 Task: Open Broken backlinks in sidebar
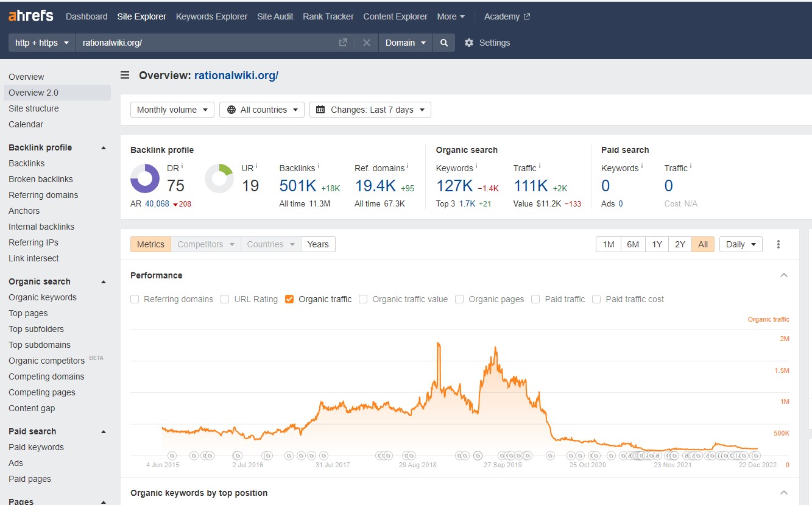point(41,179)
